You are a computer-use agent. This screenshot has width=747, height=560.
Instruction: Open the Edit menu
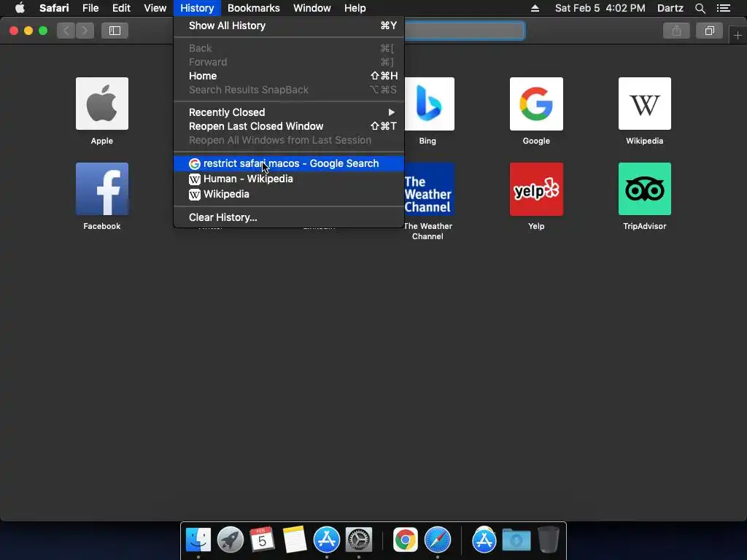tap(122, 8)
